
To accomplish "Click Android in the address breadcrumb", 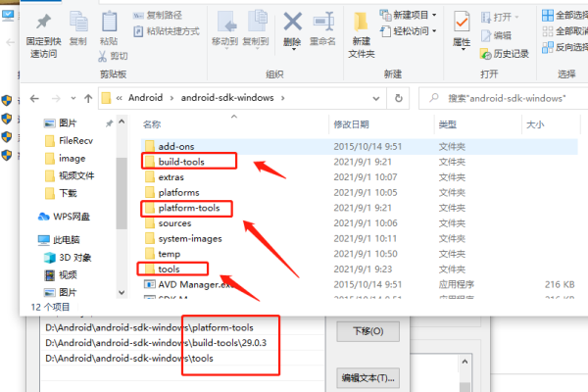I will pos(145,98).
